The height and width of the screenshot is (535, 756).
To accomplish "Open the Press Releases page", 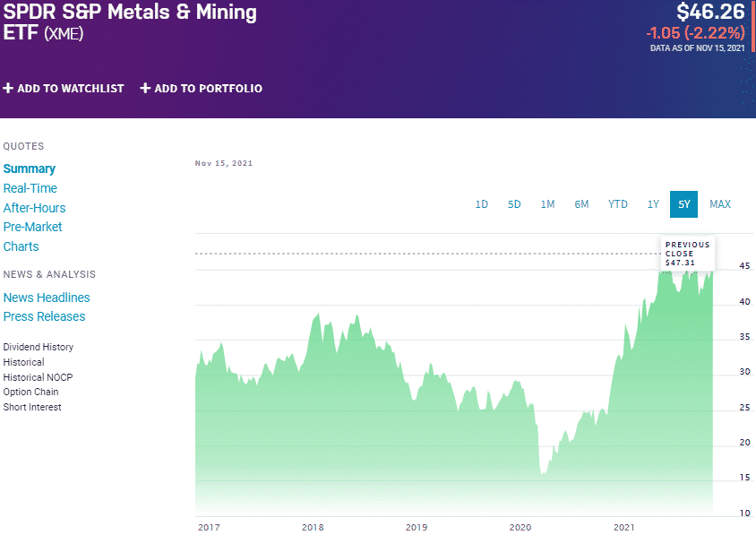I will pyautogui.click(x=44, y=316).
